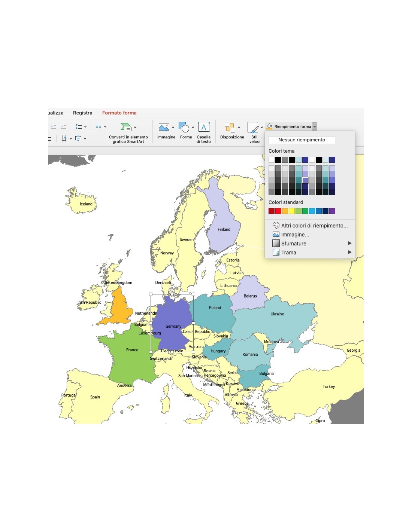The height and width of the screenshot is (532, 412).
Task: Open the Forme shapes tool
Action: pyautogui.click(x=184, y=128)
